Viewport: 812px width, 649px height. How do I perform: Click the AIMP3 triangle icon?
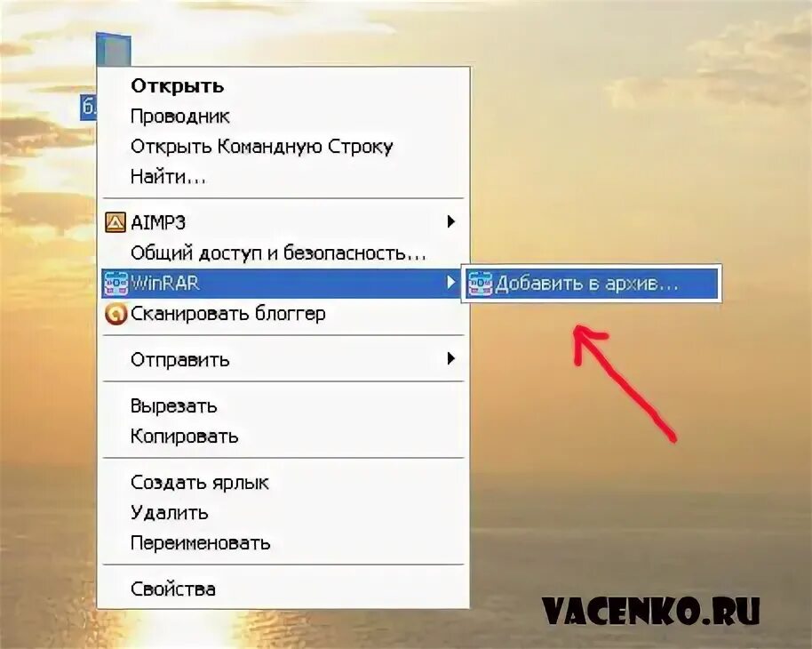coord(115,222)
